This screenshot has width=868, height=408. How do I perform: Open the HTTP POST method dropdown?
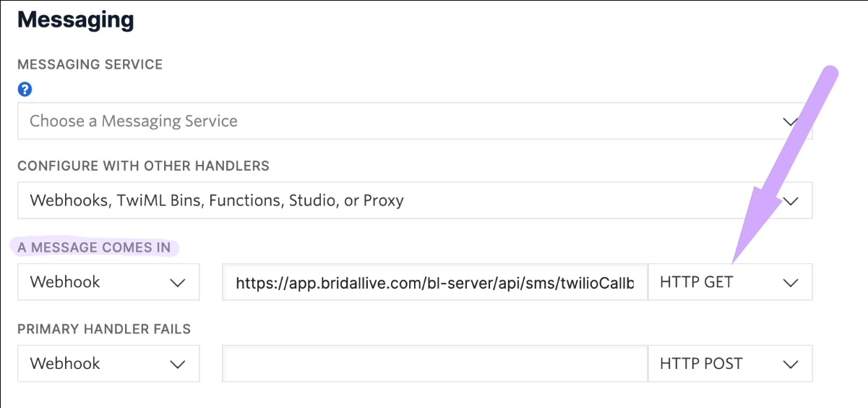pyautogui.click(x=730, y=363)
